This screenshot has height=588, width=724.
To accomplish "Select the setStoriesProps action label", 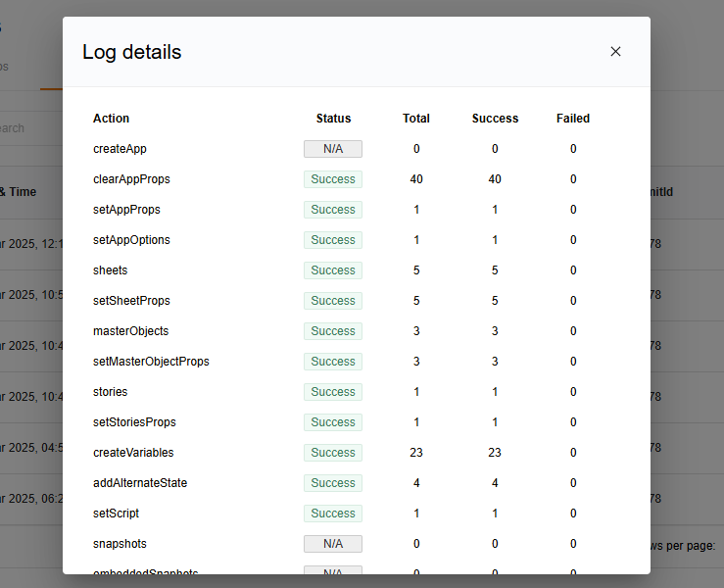I will click(x=134, y=422).
